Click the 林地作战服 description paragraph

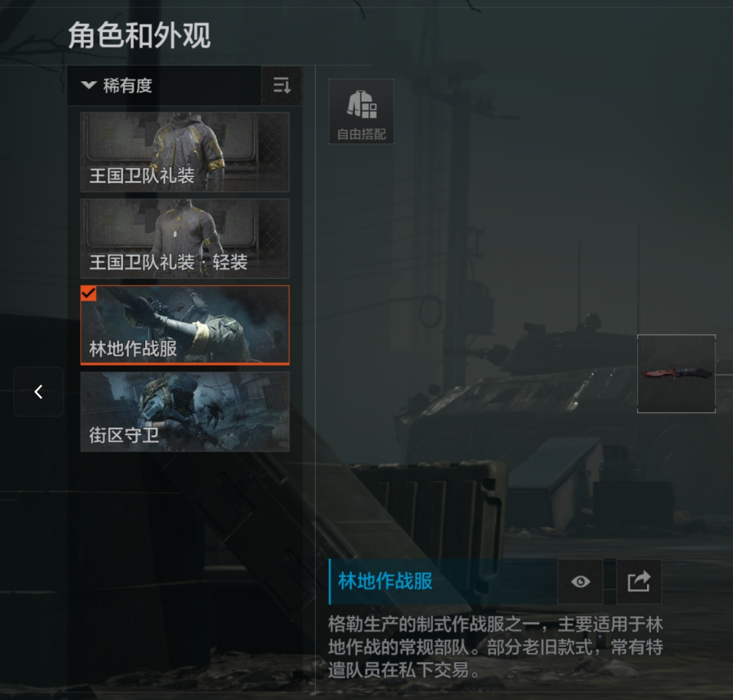(495, 648)
